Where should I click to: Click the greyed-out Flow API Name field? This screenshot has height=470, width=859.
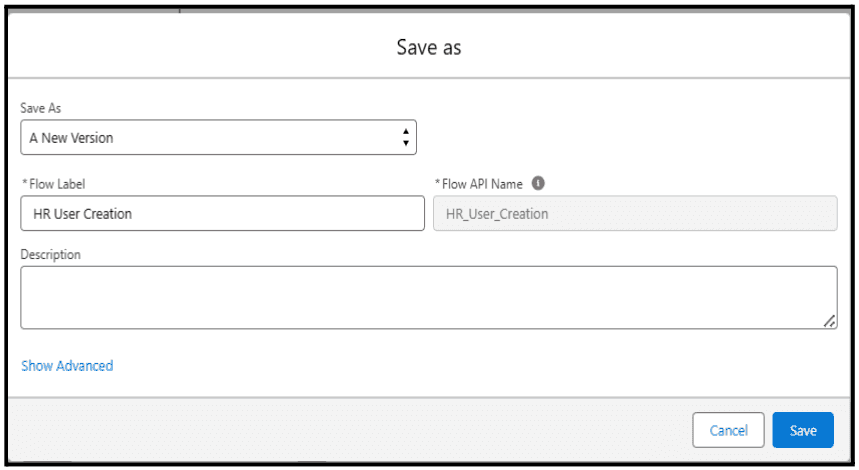(635, 213)
